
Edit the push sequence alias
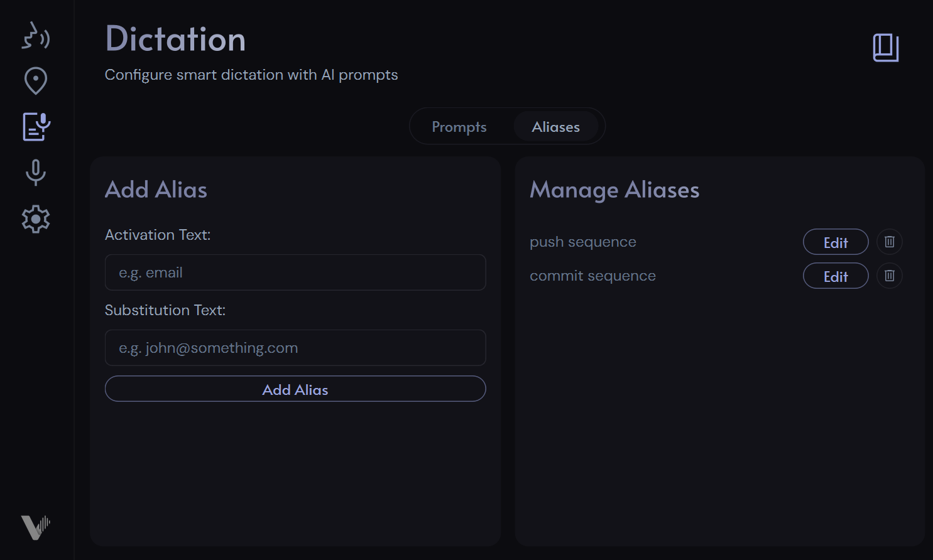[x=836, y=242]
